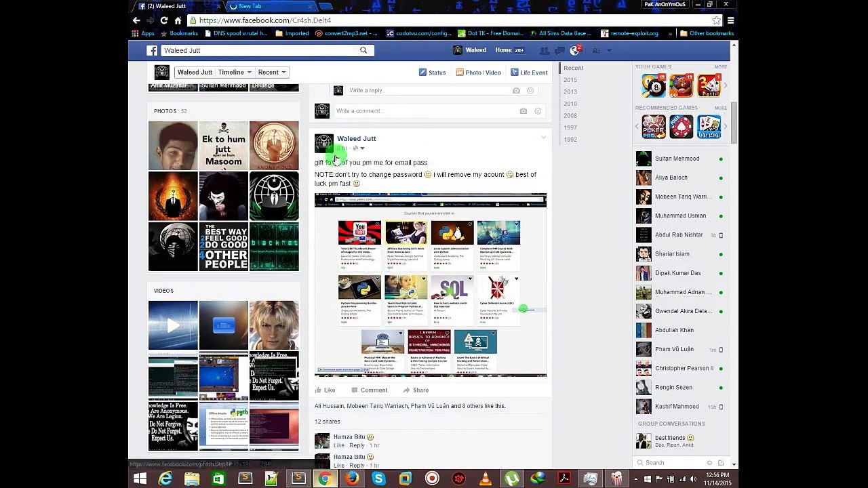Attach photo to 'Write a reply' box
The height and width of the screenshot is (488, 868).
[516, 90]
